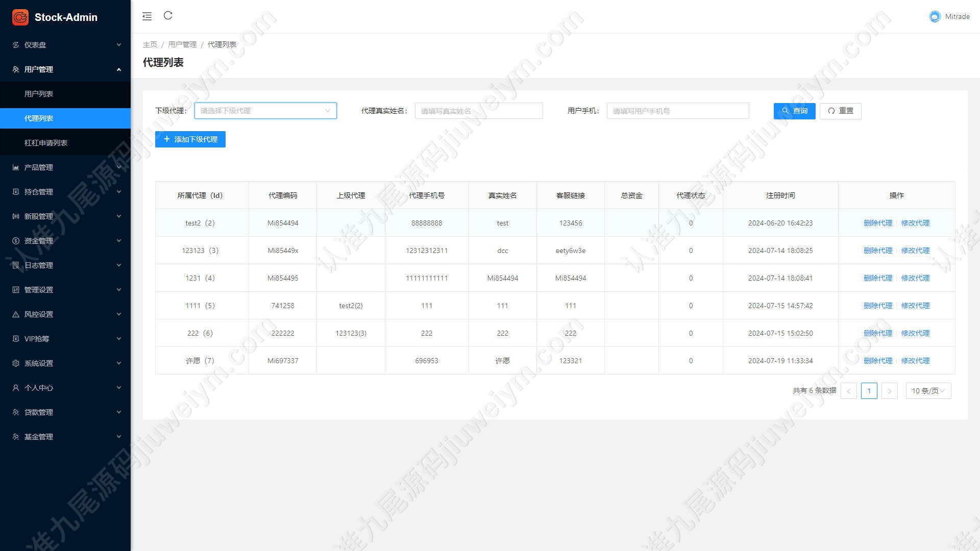Click superior agent cell 123123(3)
The image size is (980, 551).
click(x=351, y=333)
